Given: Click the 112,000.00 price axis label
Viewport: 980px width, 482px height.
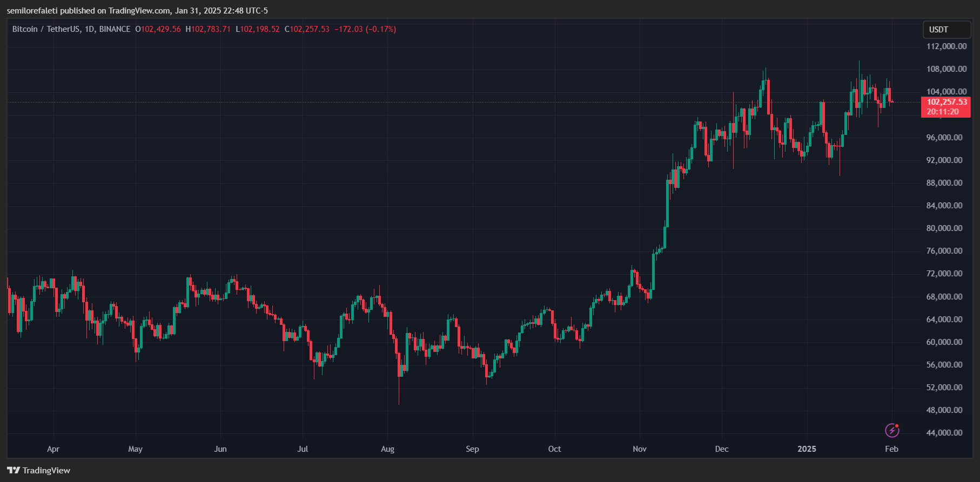Looking at the screenshot, I should (947, 46).
